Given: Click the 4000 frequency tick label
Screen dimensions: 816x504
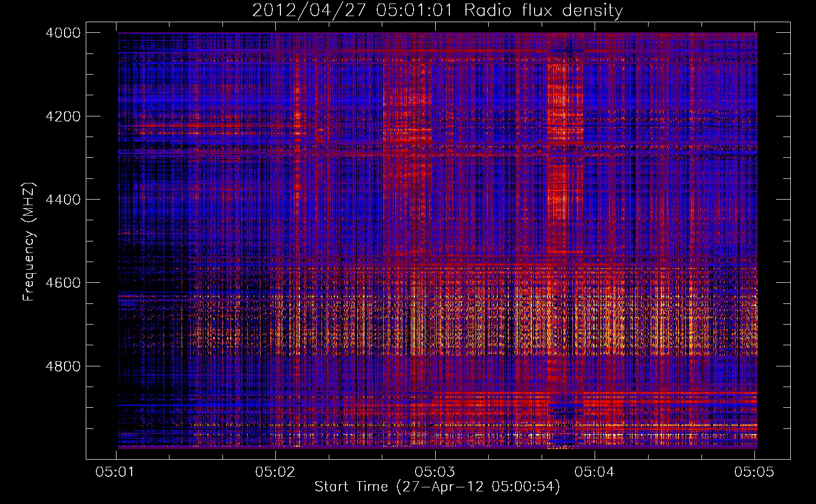Looking at the screenshot, I should tap(63, 33).
